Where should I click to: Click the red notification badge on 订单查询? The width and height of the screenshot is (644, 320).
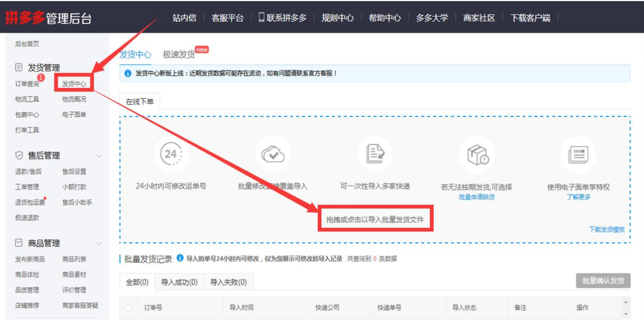point(40,77)
